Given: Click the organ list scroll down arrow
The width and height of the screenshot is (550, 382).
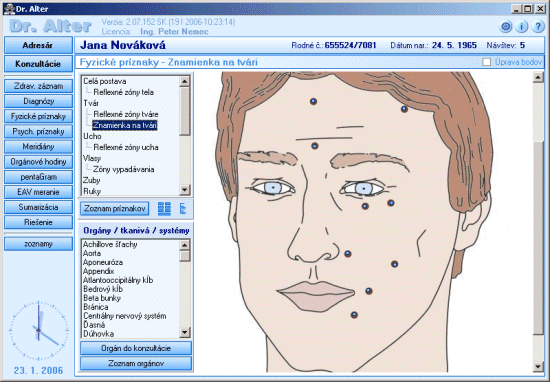Looking at the screenshot, I should click(185, 332).
